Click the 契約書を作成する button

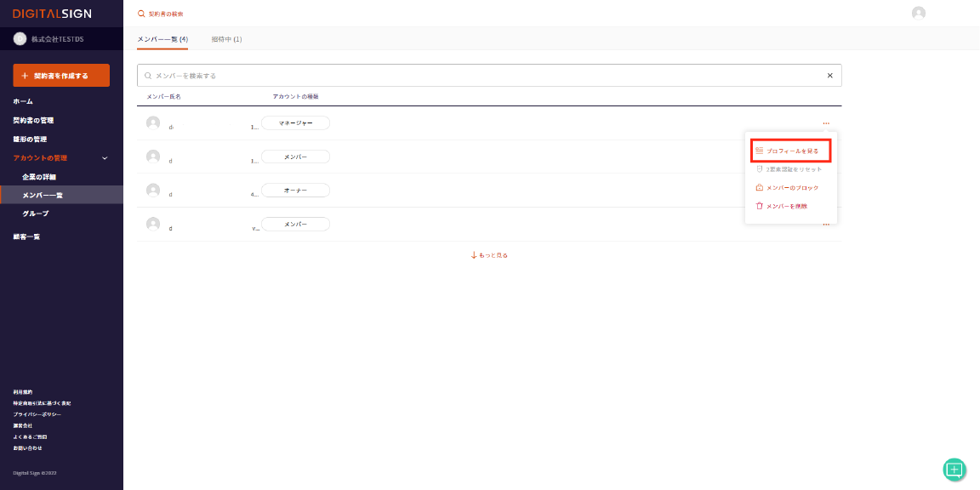(61, 76)
